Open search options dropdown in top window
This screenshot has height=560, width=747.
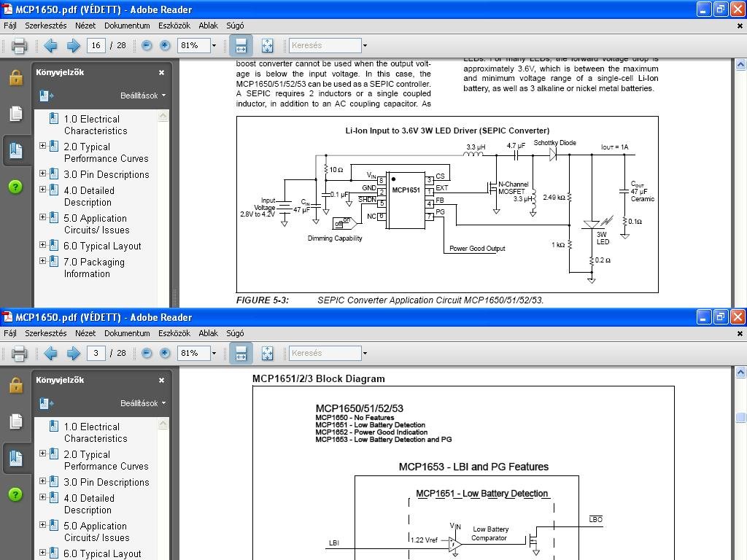coord(365,46)
